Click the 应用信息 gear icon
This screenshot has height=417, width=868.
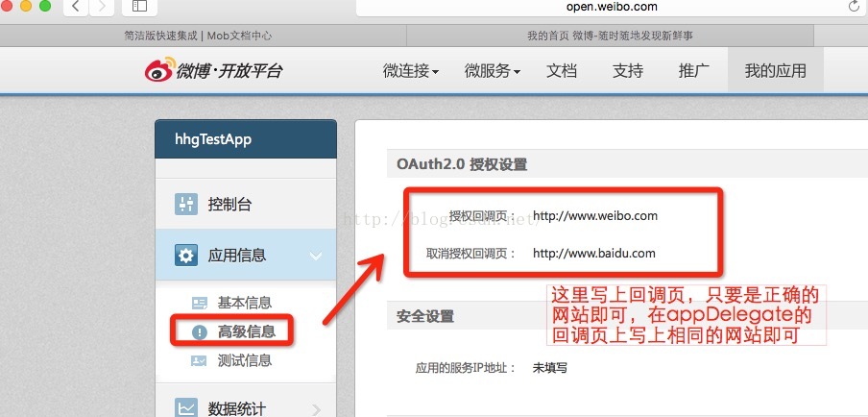pos(186,256)
